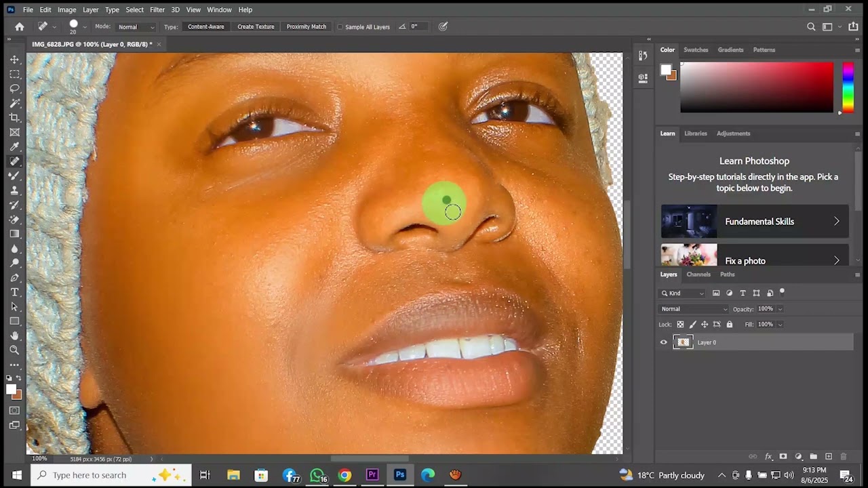Open the brush size picker dropdown
This screenshot has width=868, height=488.
tap(85, 27)
